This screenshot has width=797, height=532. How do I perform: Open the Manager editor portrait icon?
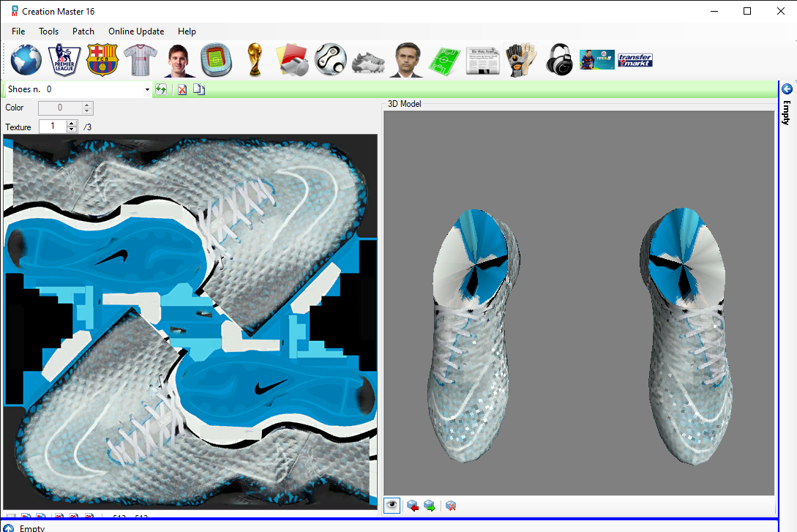[x=407, y=60]
